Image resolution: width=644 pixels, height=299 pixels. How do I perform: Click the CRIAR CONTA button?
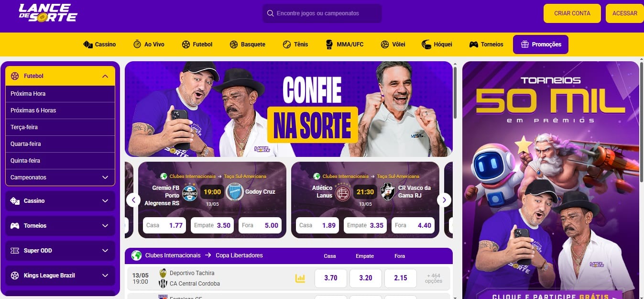[x=572, y=13]
